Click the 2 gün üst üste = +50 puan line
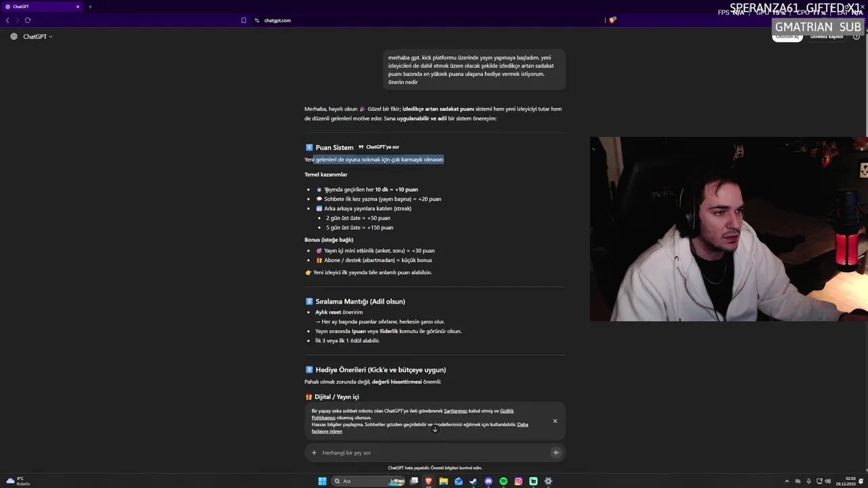This screenshot has width=868, height=488. point(358,218)
